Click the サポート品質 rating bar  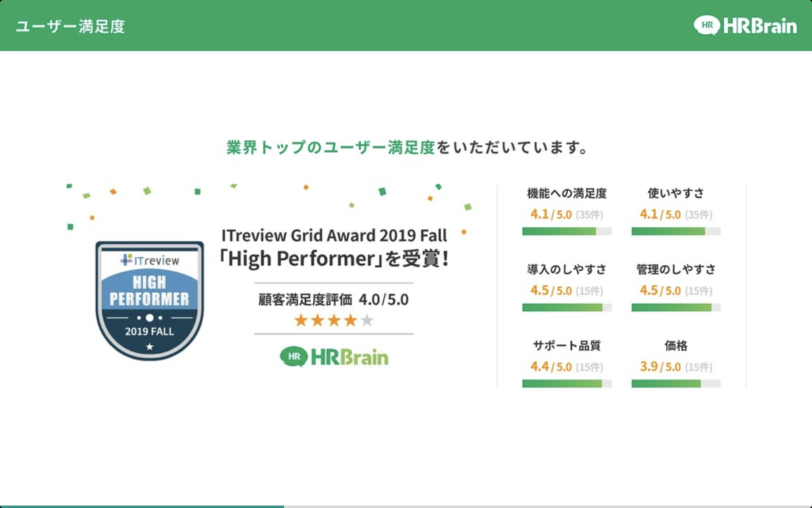coord(567,383)
